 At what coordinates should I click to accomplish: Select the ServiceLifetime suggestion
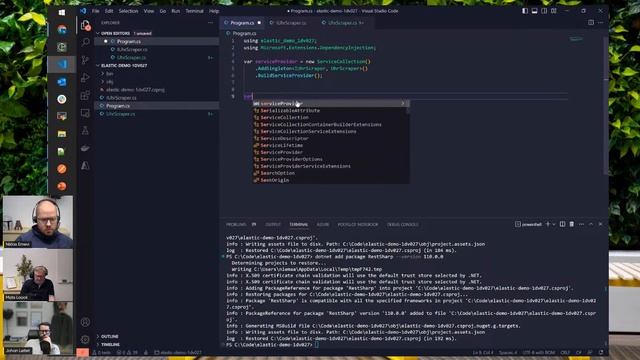click(x=330, y=145)
